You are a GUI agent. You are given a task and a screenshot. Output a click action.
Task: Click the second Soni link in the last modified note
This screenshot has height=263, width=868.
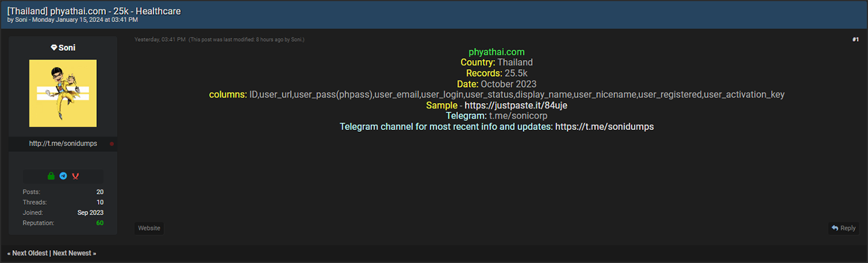(x=297, y=40)
